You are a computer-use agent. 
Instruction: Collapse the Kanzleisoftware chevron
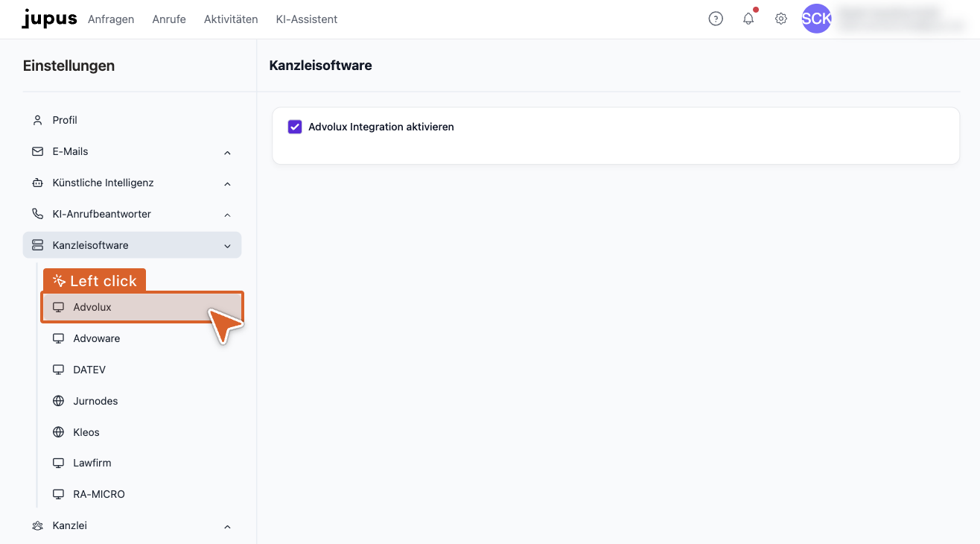227,246
